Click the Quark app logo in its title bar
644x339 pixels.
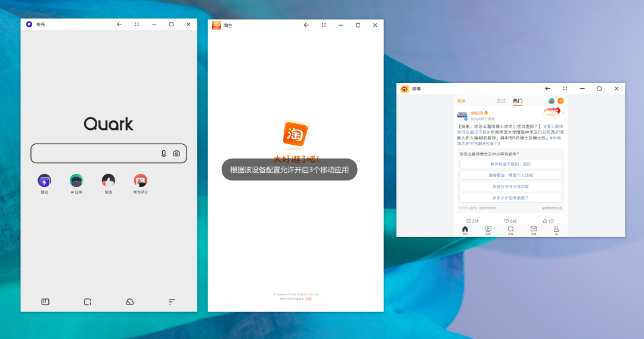point(29,24)
